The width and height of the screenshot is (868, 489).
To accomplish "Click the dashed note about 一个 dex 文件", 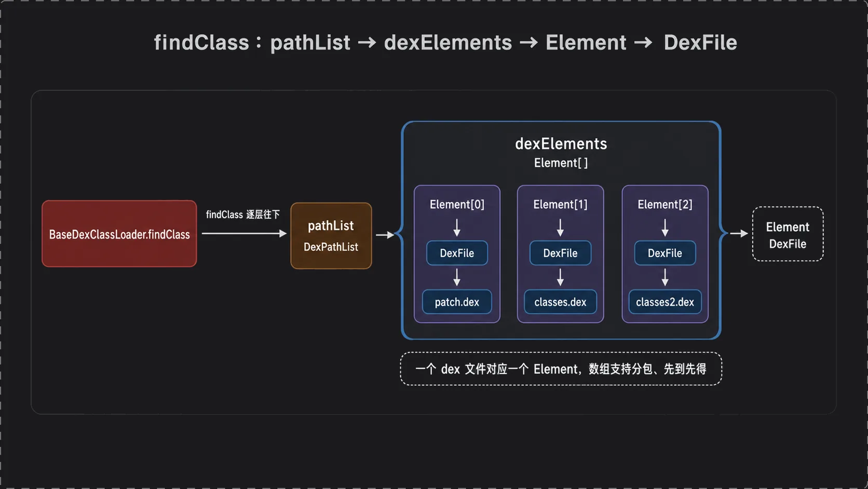I will tap(561, 369).
